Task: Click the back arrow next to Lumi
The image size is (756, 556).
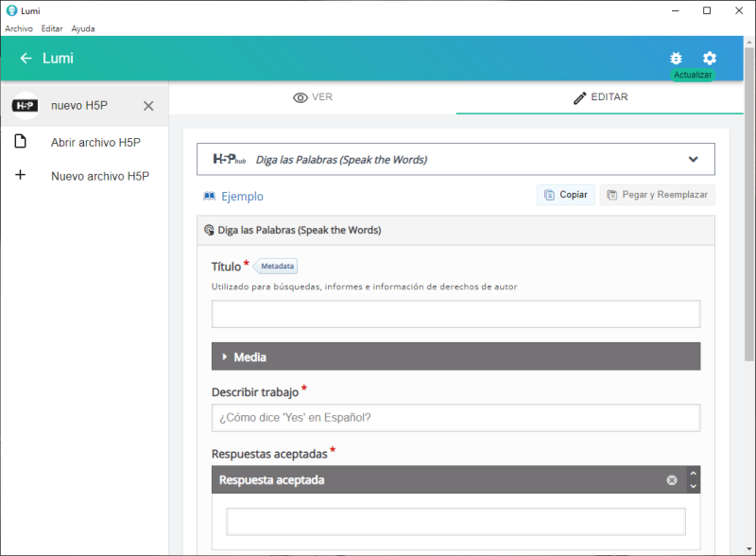Action: (x=26, y=59)
